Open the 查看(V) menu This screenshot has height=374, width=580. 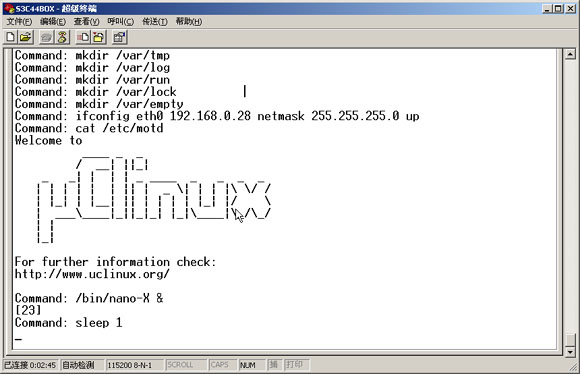87,22
